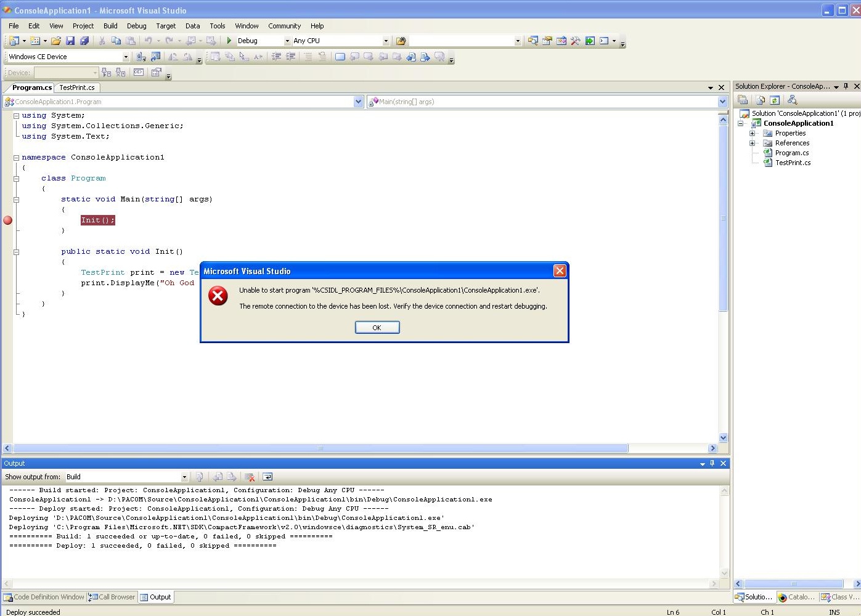Click Device Options icon beside Windows CE Device

click(155, 57)
